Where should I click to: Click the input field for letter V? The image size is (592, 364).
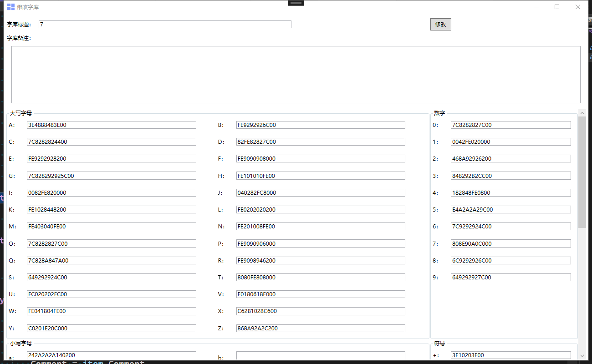coord(321,294)
